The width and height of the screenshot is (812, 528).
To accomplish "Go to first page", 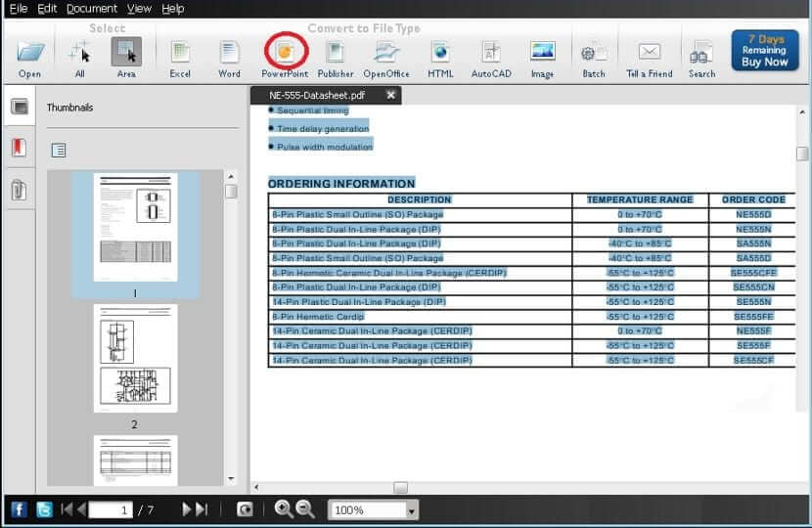I will point(67,509).
